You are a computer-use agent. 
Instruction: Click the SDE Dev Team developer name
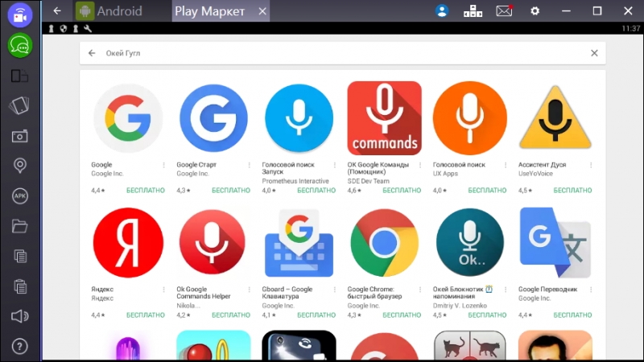tap(369, 181)
